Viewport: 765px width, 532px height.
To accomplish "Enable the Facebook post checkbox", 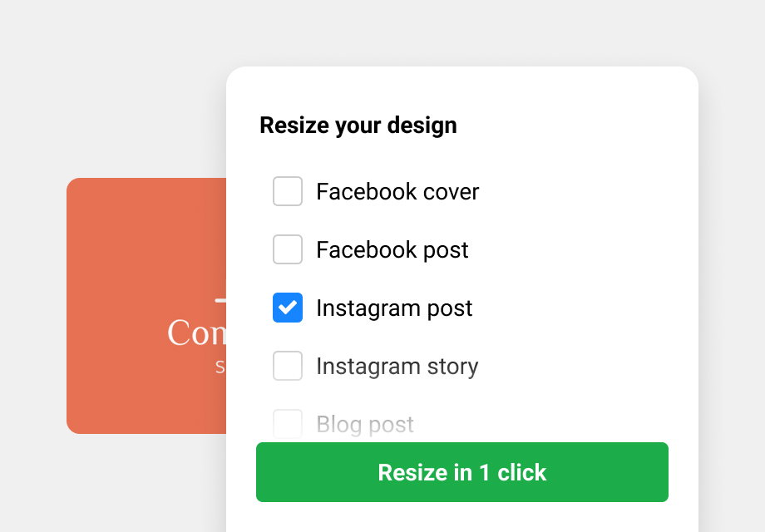I will pos(288,249).
